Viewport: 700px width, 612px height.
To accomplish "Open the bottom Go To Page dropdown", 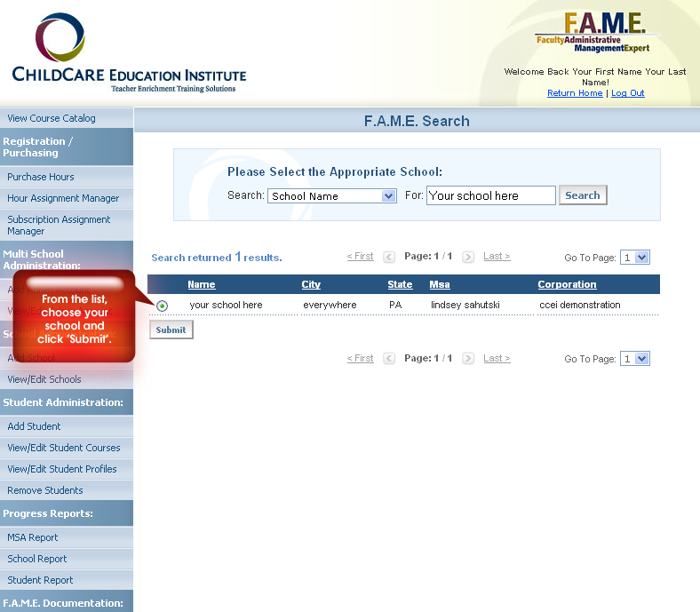I will [635, 359].
